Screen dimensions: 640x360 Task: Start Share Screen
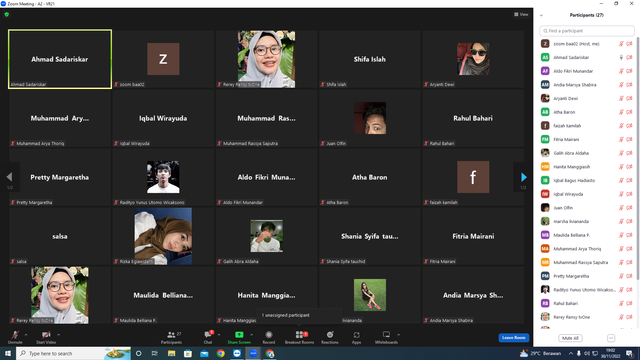click(x=239, y=337)
